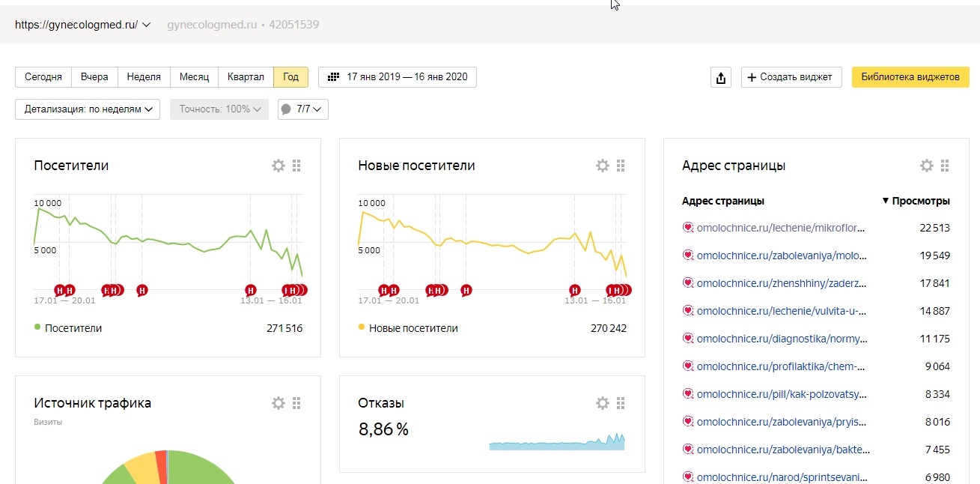
Task: Click favicon next to mikroflor page link
Action: click(x=688, y=228)
